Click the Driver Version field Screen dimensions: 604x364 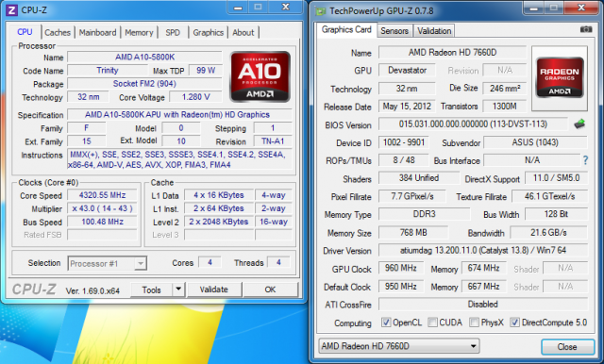(483, 250)
